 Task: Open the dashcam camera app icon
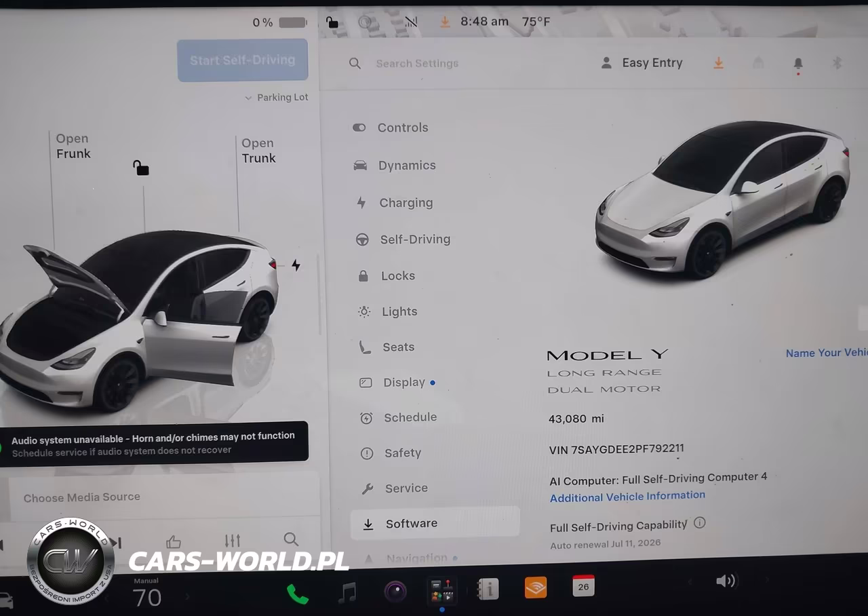(x=395, y=591)
